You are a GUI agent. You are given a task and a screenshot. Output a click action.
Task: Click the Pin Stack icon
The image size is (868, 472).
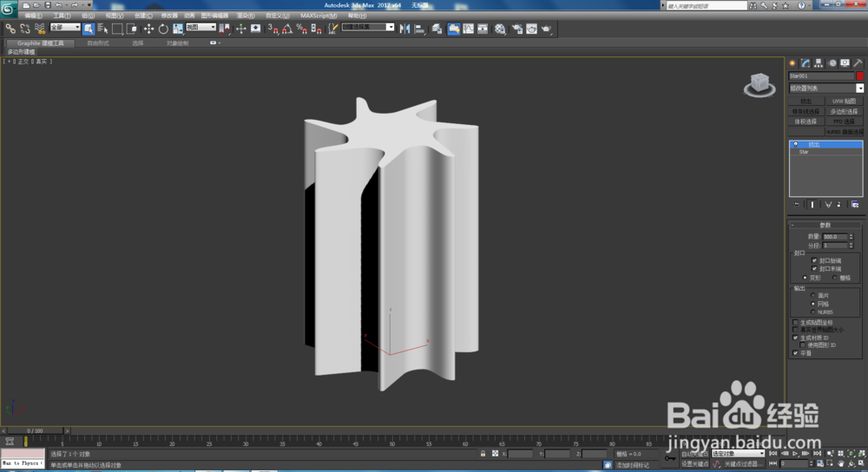[x=797, y=205]
